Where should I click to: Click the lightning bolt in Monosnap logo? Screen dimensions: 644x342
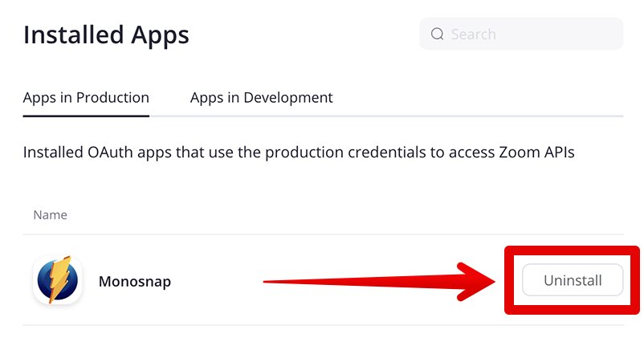pyautogui.click(x=58, y=279)
